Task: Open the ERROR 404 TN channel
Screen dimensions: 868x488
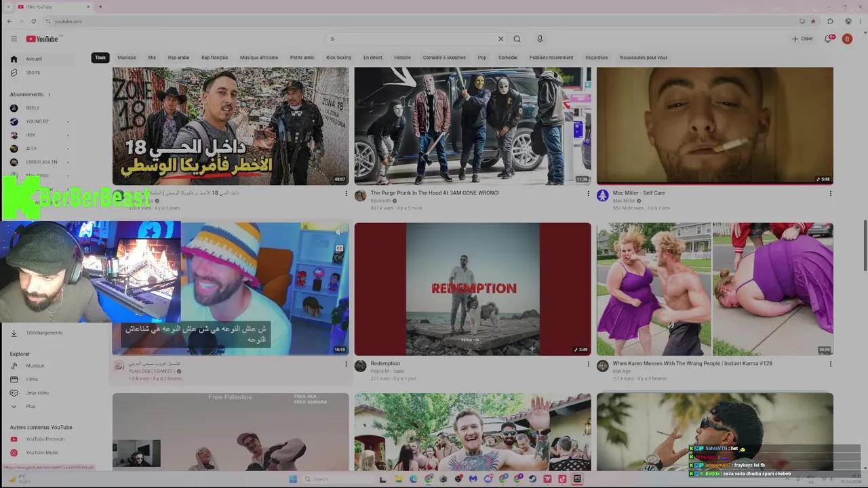Action: pos(42,162)
